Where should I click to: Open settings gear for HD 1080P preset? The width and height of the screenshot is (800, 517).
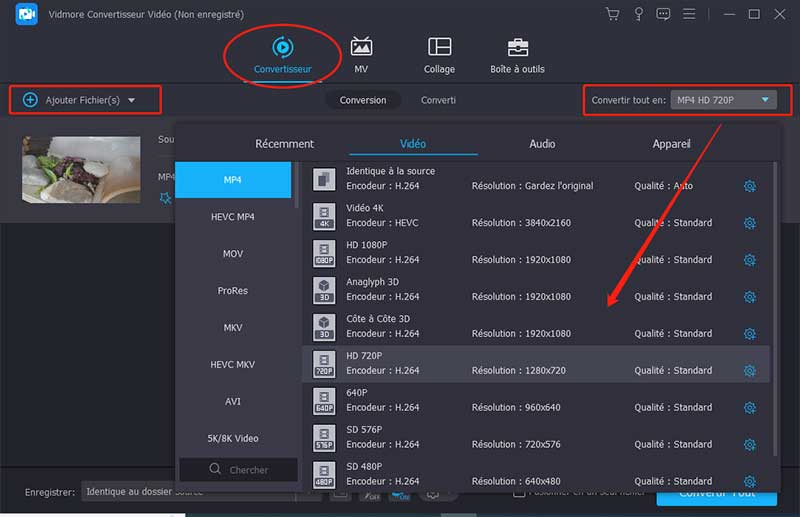tap(749, 260)
